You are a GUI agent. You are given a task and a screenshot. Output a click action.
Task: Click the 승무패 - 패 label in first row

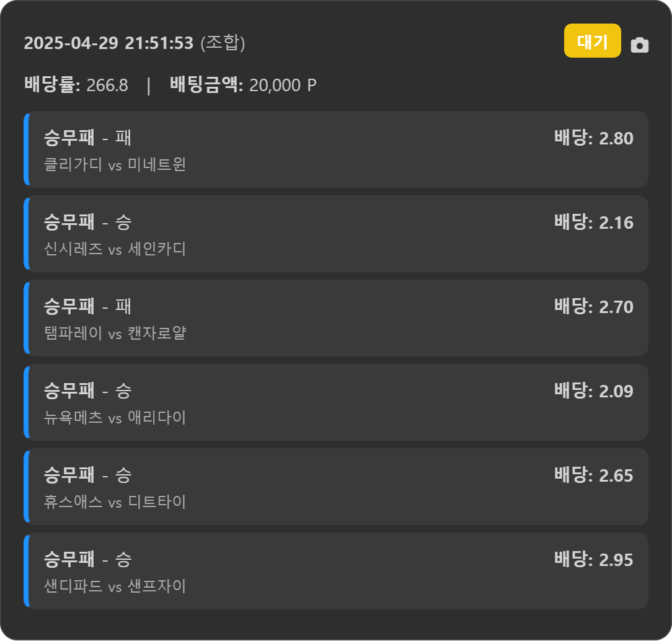pyautogui.click(x=87, y=138)
